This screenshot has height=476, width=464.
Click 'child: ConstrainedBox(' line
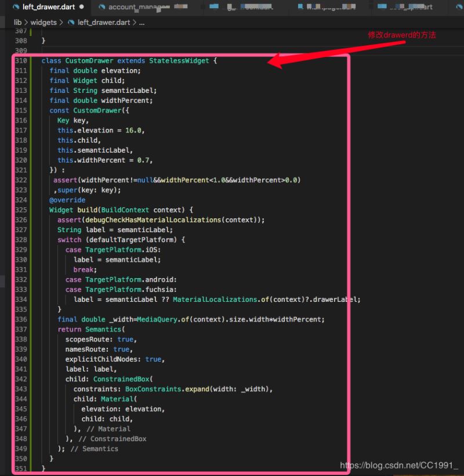point(109,379)
